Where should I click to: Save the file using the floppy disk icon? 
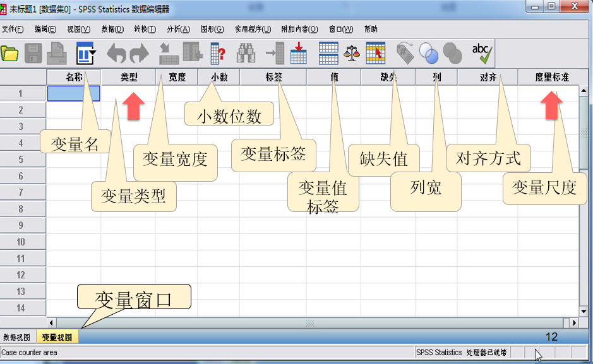coord(33,53)
